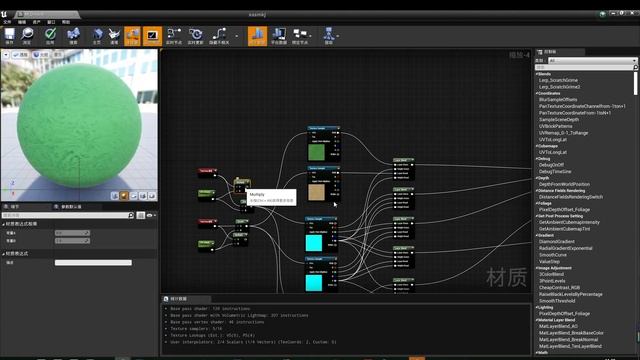640x360 pixels.
Task: Click the Clean Up (清理) broom icon
Action: (114, 36)
